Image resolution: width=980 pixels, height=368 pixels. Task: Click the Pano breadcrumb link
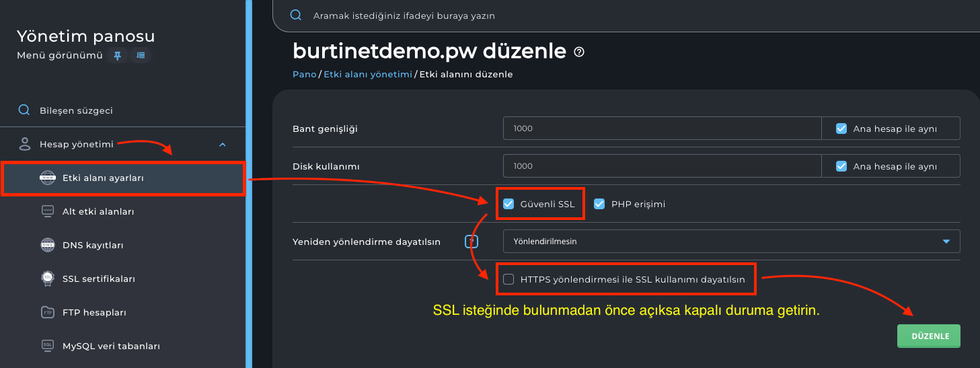coord(304,75)
